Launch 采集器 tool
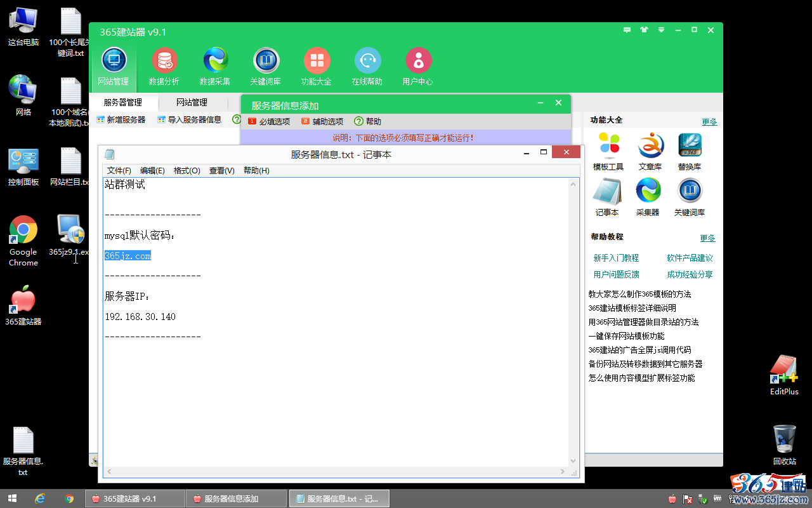The width and height of the screenshot is (812, 508). click(x=648, y=197)
